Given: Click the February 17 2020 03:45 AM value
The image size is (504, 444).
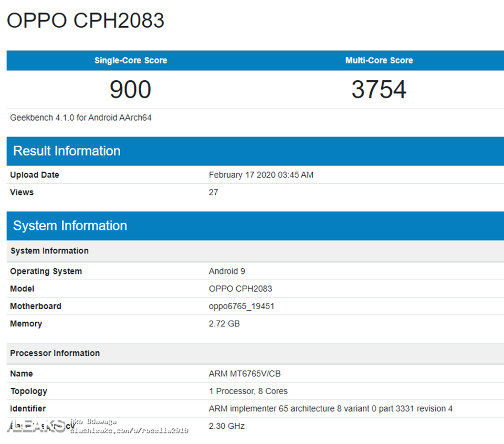Looking at the screenshot, I should pos(261,175).
